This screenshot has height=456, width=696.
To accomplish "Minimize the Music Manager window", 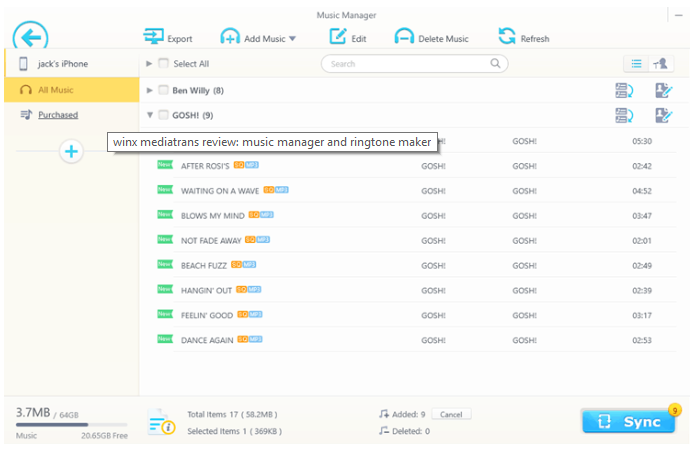I will coord(679,15).
